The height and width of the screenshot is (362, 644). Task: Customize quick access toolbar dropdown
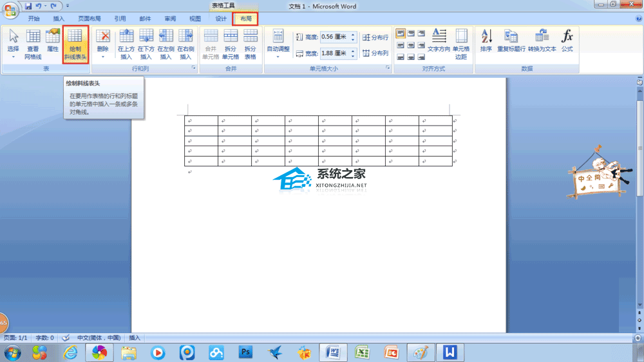68,6
